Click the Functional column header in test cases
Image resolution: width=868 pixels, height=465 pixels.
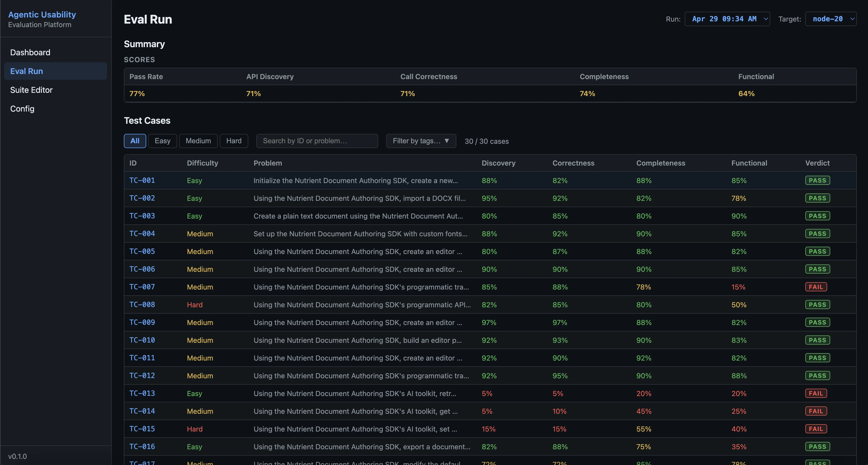749,163
